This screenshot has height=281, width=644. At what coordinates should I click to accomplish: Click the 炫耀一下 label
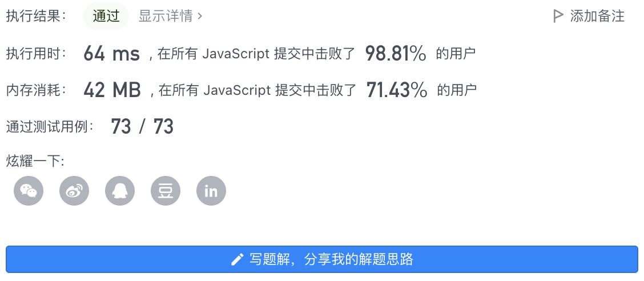coord(35,161)
